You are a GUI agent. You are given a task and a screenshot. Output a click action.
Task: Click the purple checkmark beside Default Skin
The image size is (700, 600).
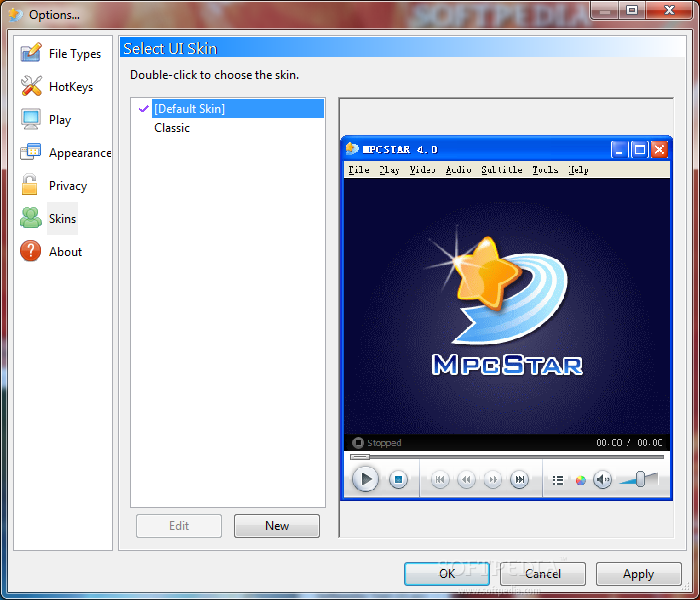click(x=143, y=108)
